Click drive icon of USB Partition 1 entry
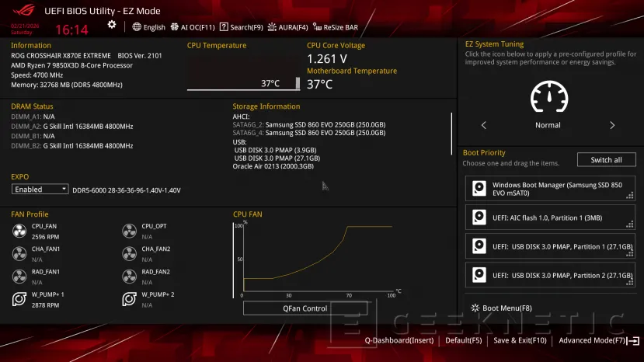 pyautogui.click(x=479, y=246)
